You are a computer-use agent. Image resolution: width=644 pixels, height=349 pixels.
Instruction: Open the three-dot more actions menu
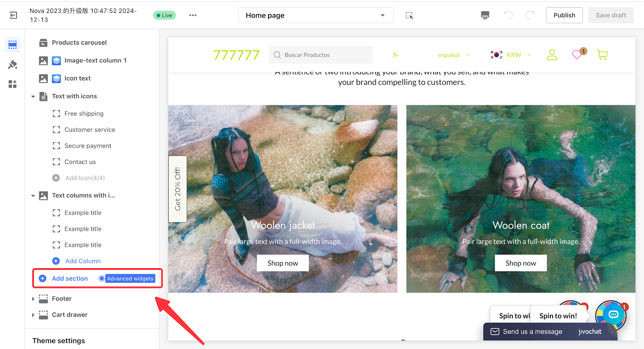tap(193, 15)
